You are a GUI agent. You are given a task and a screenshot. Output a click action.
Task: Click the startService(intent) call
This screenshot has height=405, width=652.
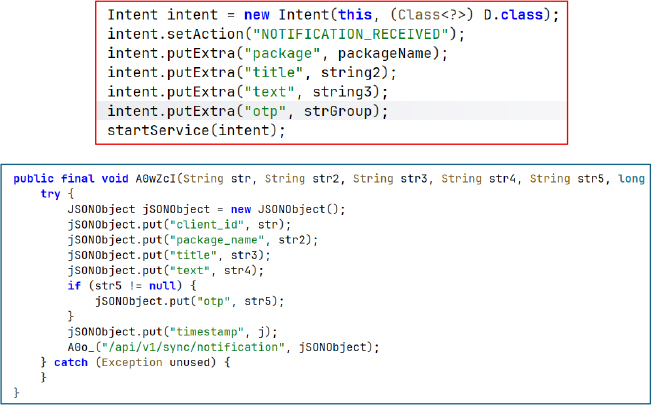pos(196,130)
